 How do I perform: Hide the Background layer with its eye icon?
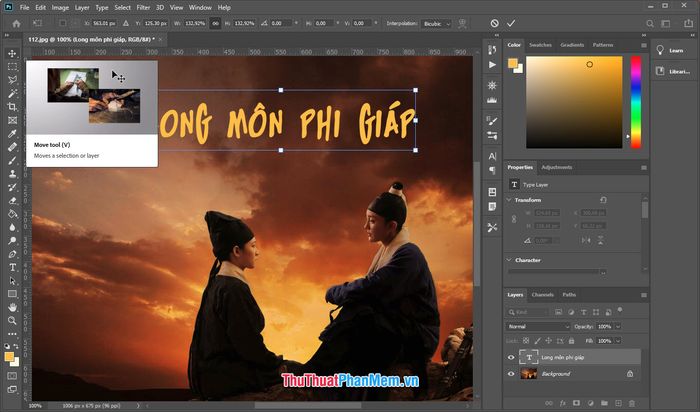[511, 374]
